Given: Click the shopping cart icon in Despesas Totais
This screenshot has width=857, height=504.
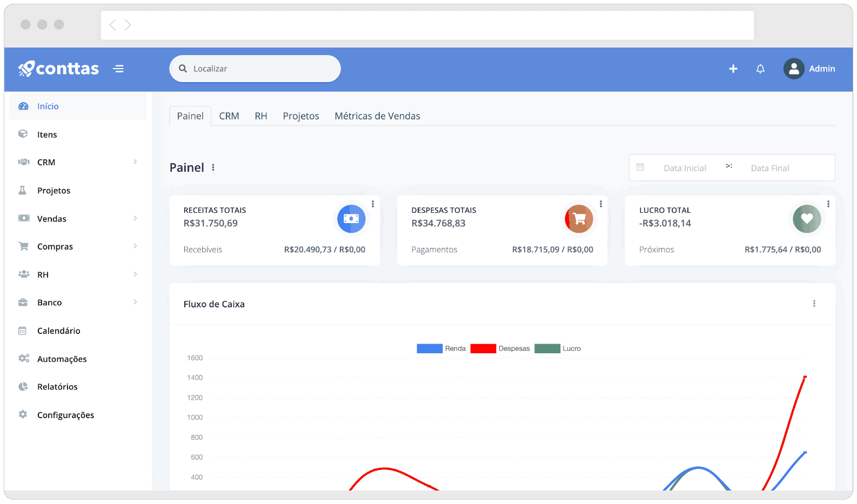Looking at the screenshot, I should [x=579, y=219].
